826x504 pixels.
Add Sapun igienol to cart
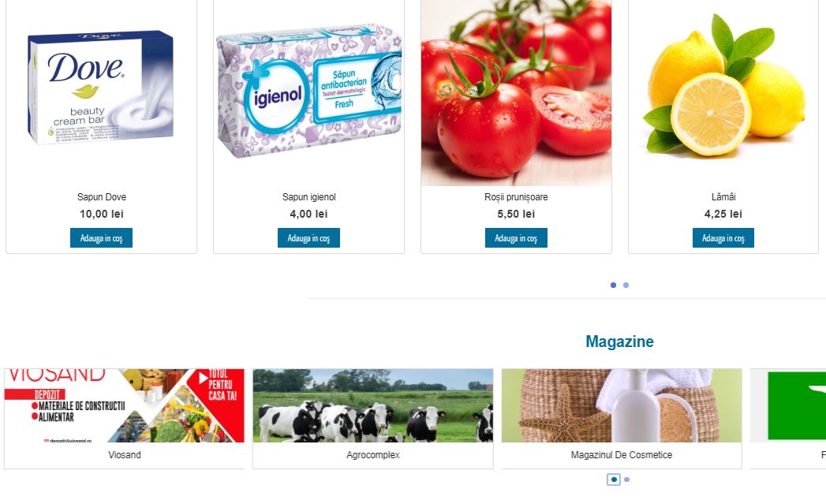click(308, 237)
